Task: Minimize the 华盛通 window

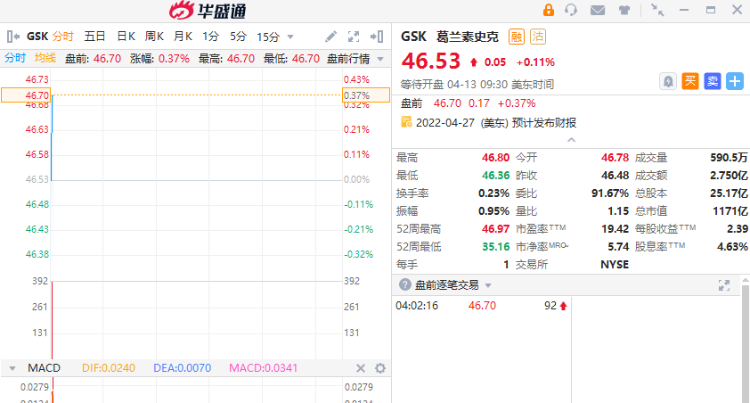Action: [x=684, y=10]
